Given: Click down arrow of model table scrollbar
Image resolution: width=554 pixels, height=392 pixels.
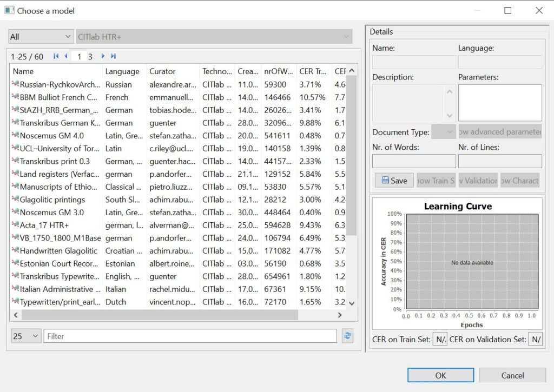Looking at the screenshot, I should [352, 303].
